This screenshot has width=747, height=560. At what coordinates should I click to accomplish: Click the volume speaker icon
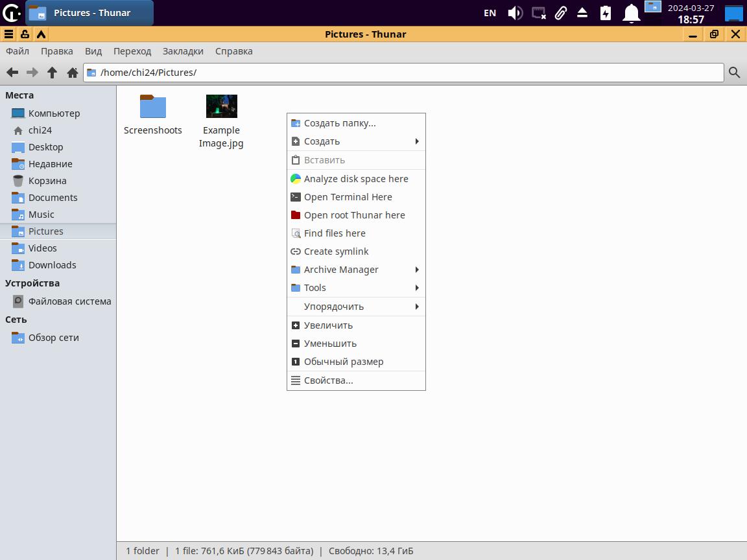coord(515,13)
